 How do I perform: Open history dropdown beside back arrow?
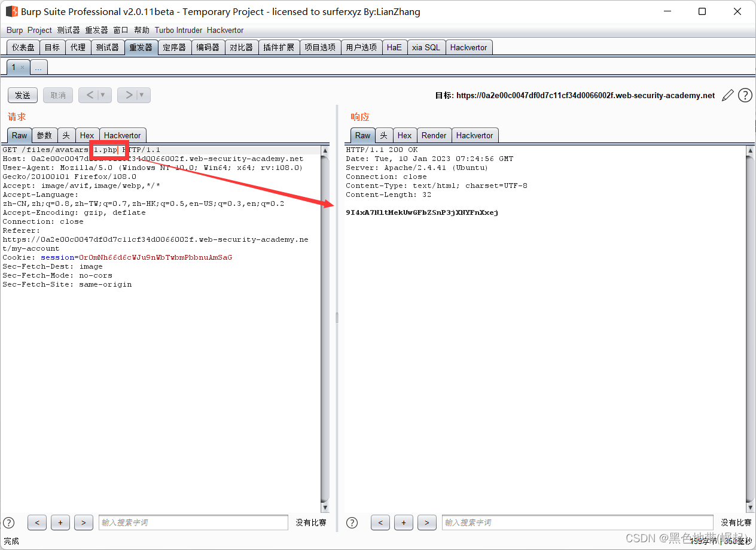(104, 95)
